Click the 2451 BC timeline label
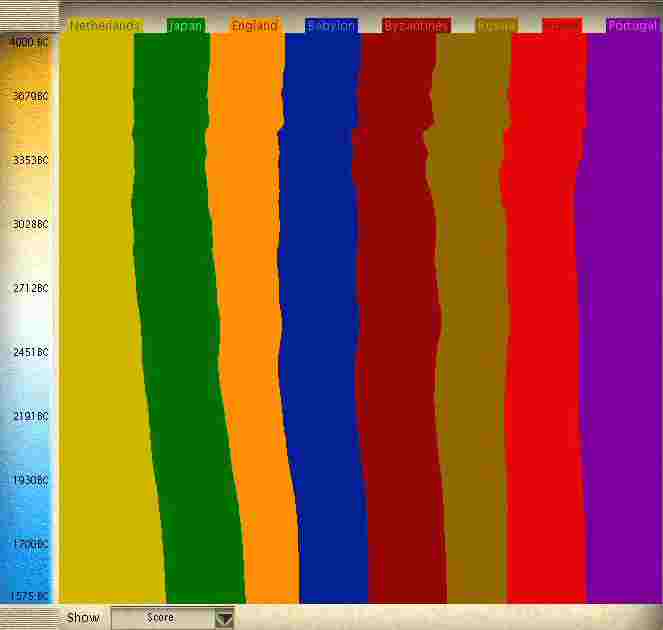The height and width of the screenshot is (630, 663). (x=29, y=352)
